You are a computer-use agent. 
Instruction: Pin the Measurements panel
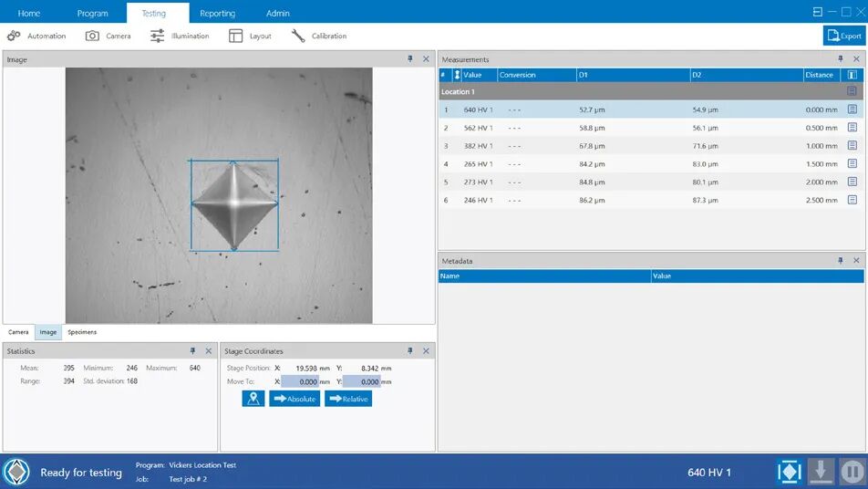[841, 58]
